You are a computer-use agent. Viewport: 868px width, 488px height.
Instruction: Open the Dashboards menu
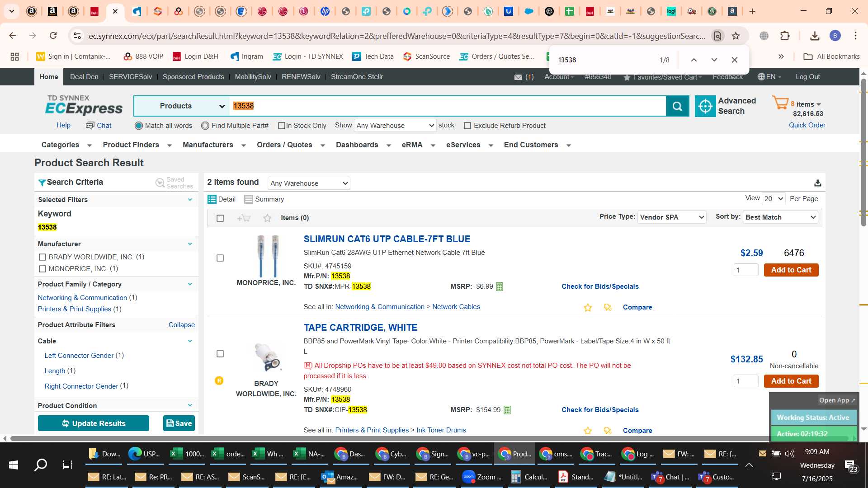point(363,145)
